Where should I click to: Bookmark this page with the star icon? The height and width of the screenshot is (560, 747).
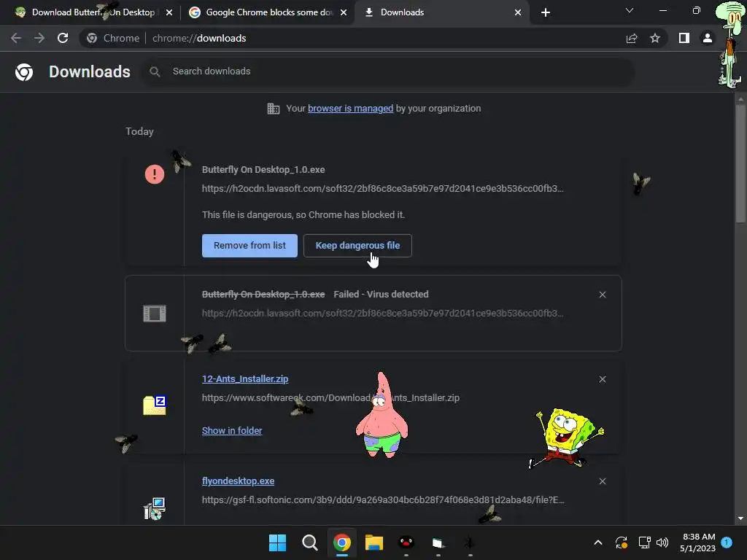coord(655,38)
